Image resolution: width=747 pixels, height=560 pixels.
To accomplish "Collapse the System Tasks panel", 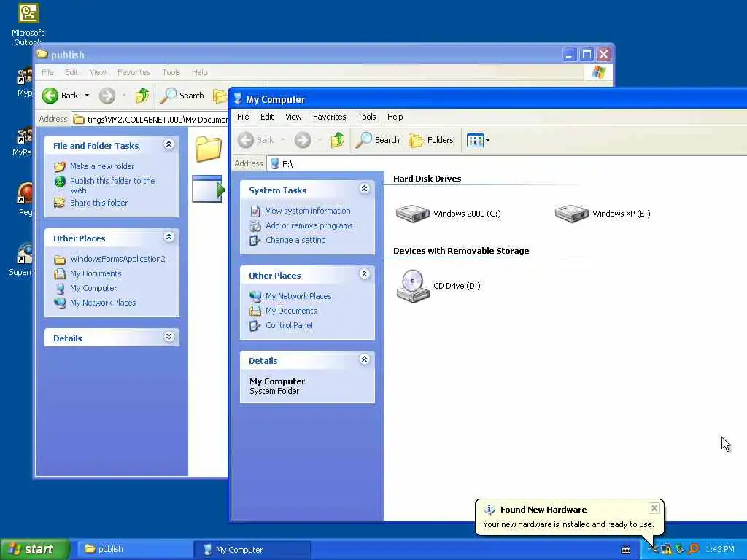I will pos(365,189).
